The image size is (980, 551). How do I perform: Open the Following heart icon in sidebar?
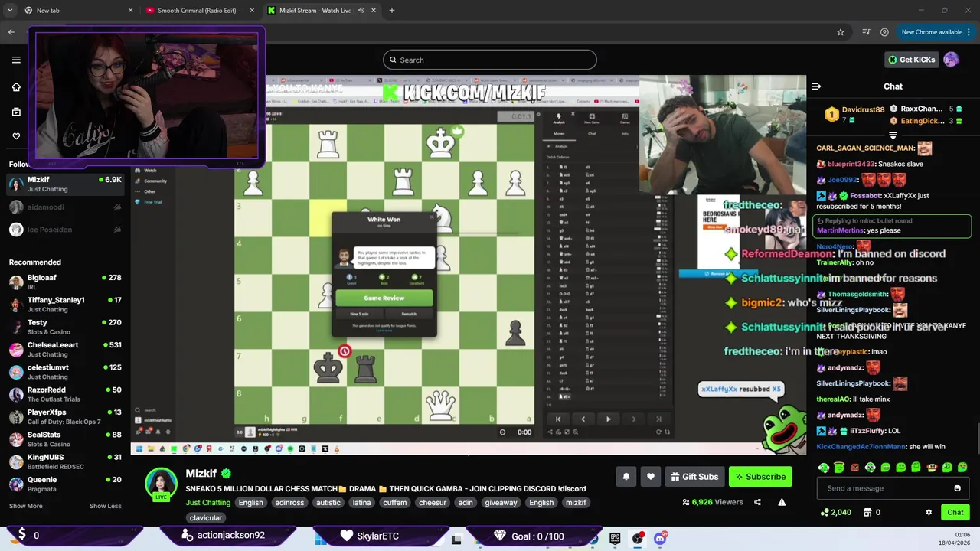coord(16,136)
